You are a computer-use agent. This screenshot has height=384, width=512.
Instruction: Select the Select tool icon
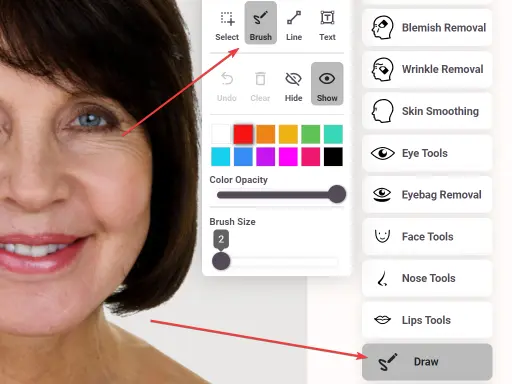(x=227, y=19)
